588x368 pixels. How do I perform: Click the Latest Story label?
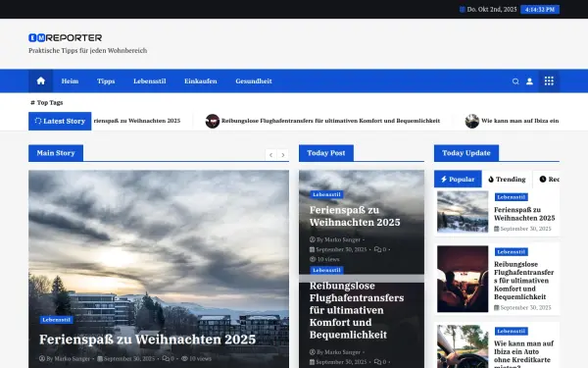(x=60, y=121)
